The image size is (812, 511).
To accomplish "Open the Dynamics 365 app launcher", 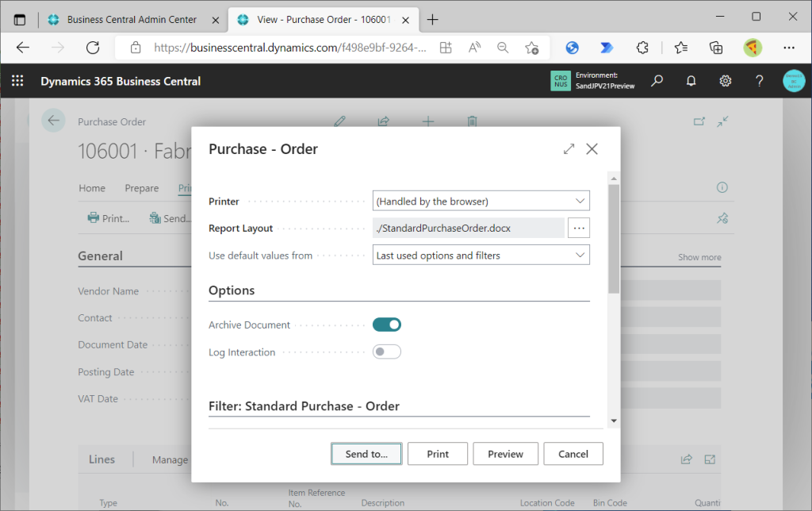I will click(x=17, y=81).
